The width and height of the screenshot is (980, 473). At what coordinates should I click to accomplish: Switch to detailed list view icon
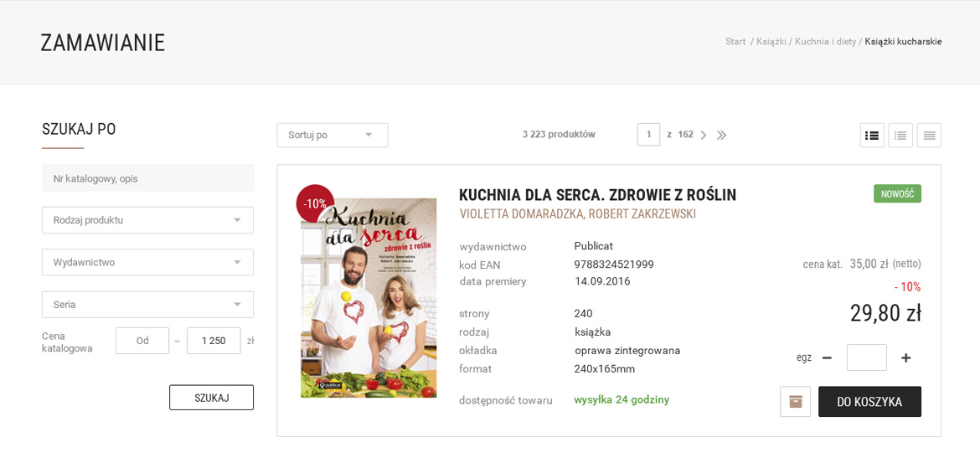pyautogui.click(x=872, y=135)
